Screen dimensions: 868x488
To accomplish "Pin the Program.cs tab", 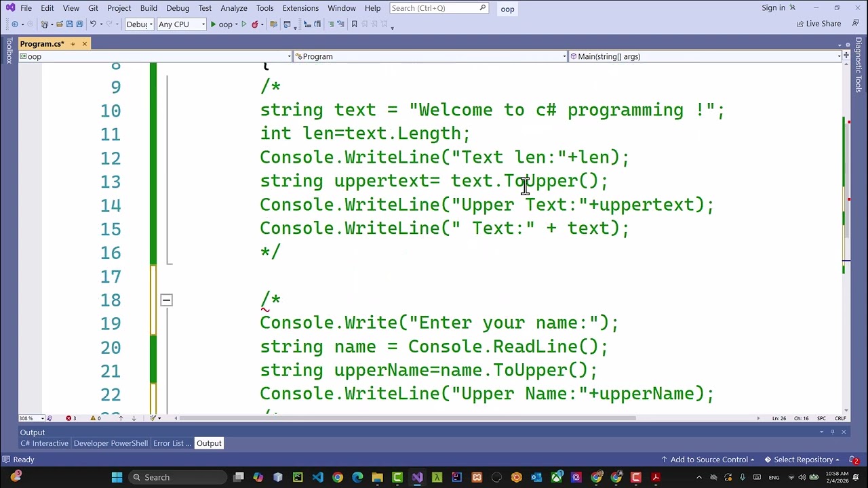I will coord(72,44).
